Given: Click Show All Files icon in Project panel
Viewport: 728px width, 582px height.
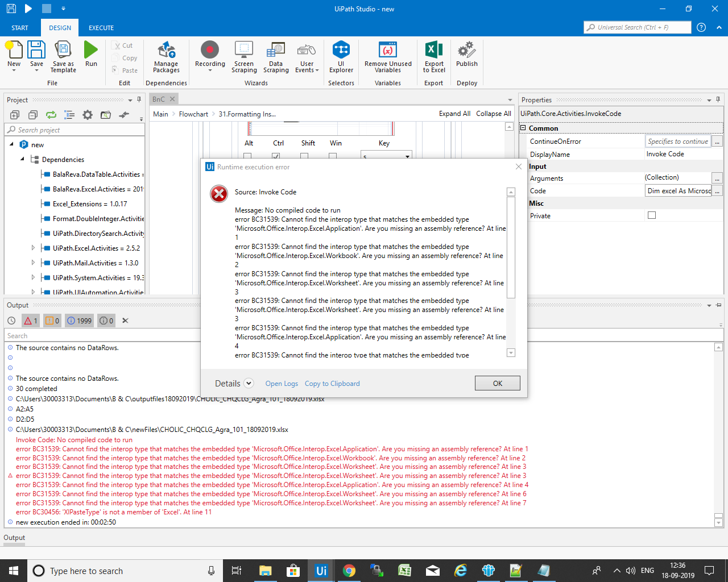Looking at the screenshot, I should tap(69, 115).
